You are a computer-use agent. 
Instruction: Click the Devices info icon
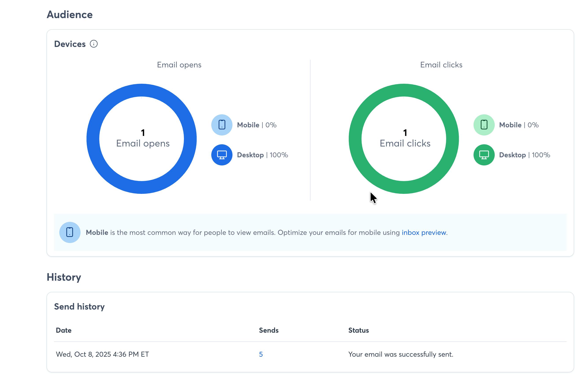(94, 44)
